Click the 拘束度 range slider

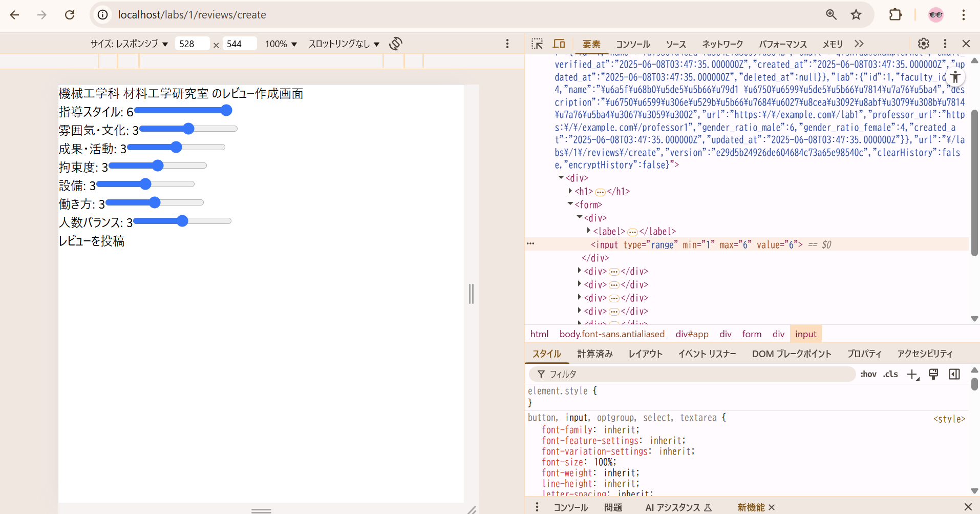coord(158,166)
